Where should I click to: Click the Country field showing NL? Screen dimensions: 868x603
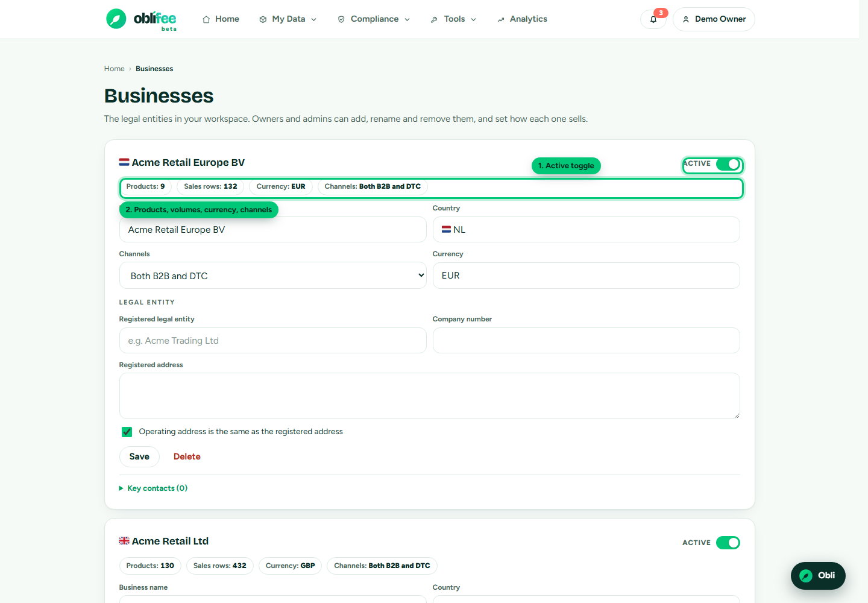pyautogui.click(x=587, y=230)
